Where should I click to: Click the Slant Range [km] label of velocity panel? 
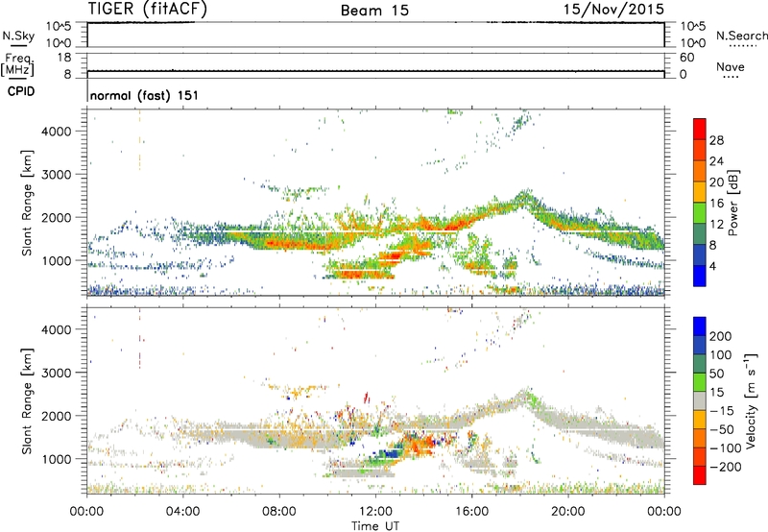[27, 400]
